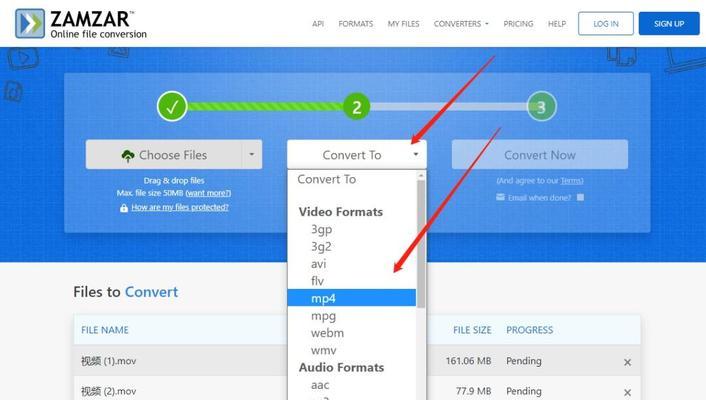The image size is (706, 400).
Task: Select aac audio format
Action: [352, 385]
